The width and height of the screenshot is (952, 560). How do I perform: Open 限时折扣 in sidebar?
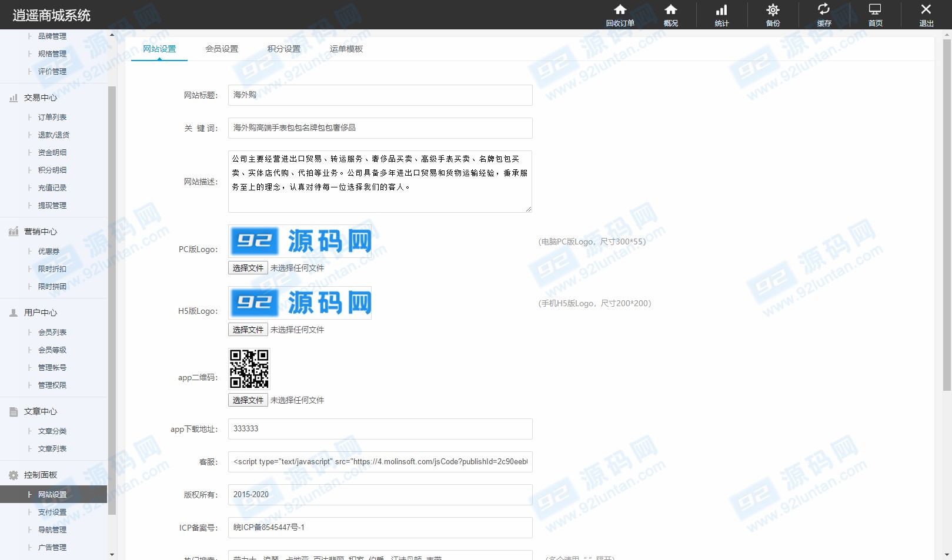click(x=52, y=269)
